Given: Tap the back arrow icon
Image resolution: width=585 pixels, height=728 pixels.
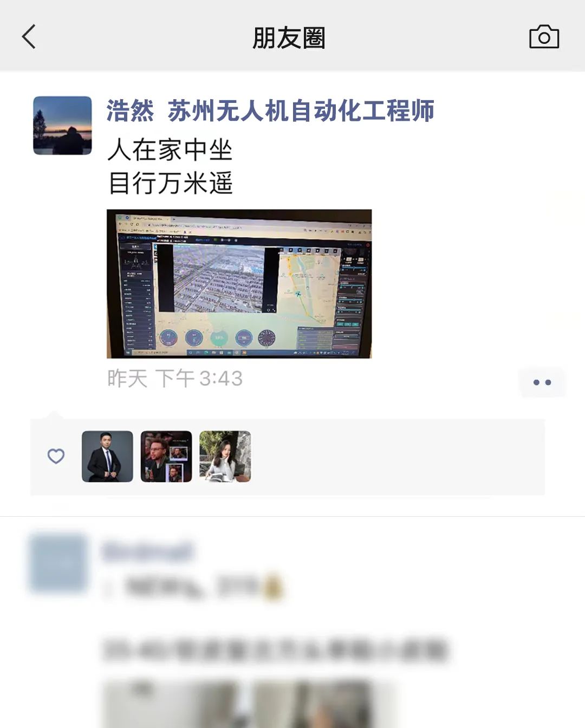Looking at the screenshot, I should click(x=29, y=37).
